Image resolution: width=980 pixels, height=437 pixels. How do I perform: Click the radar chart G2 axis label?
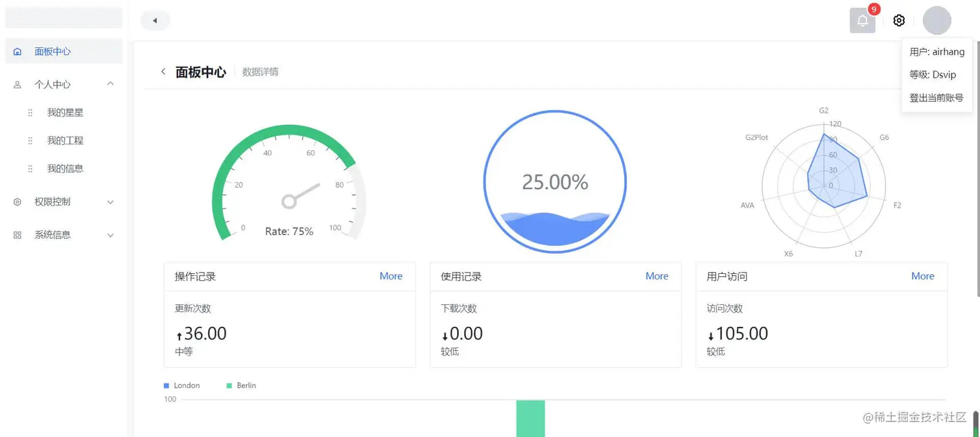point(823,111)
